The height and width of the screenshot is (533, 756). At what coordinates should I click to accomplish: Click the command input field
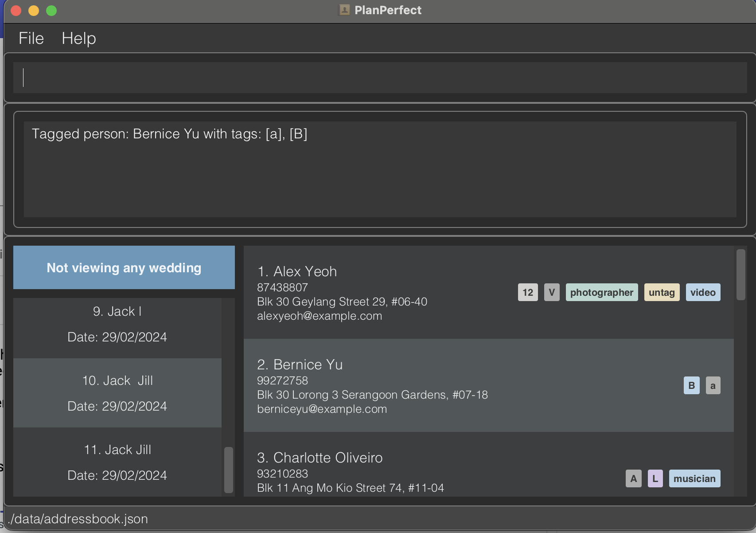tap(380, 78)
